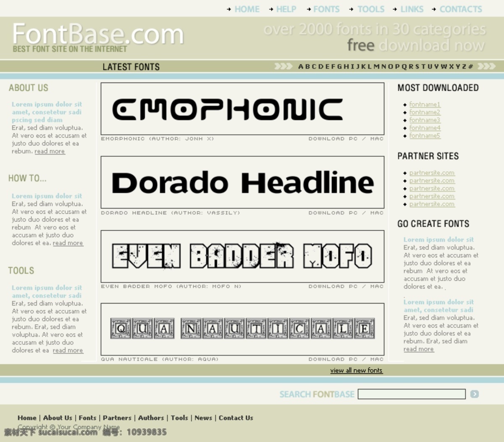This screenshot has height=442, width=504.
Task: Download Even Badder Mofo for PC
Action: click(353, 287)
